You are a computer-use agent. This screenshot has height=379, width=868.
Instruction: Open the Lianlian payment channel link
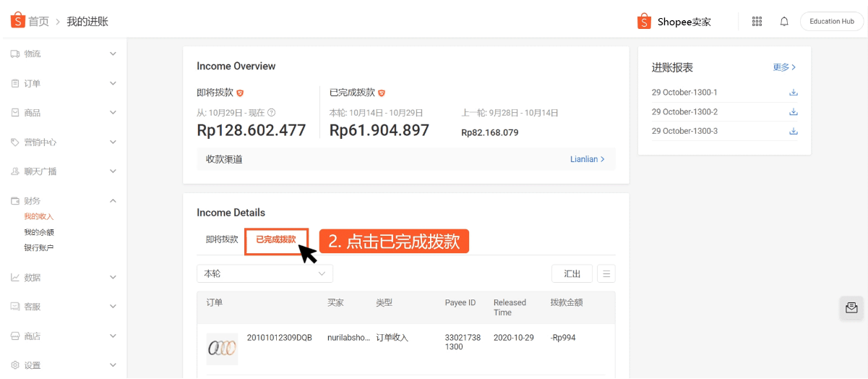coord(588,159)
